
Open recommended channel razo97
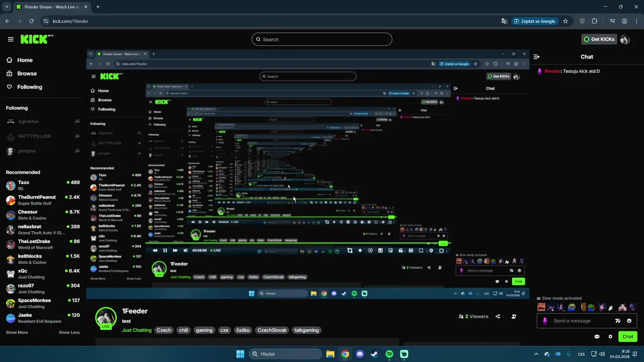[43, 289]
